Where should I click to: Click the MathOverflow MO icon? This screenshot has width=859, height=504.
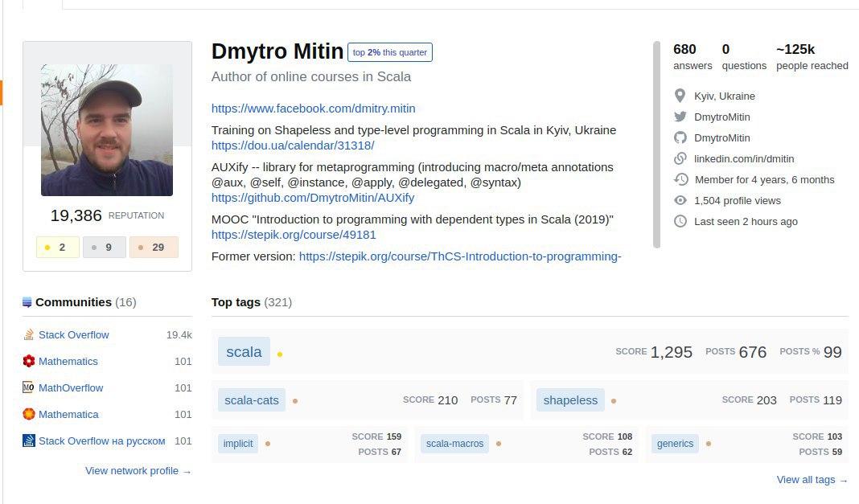click(28, 387)
